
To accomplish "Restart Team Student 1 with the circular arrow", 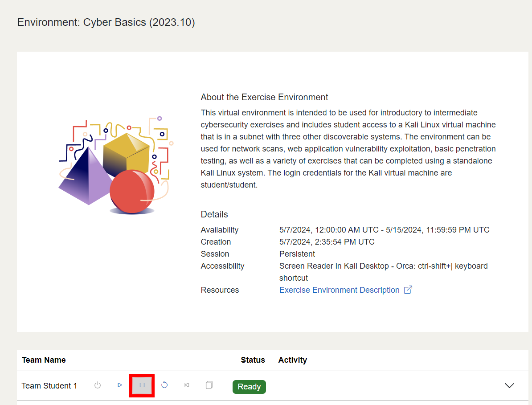I will [x=164, y=385].
